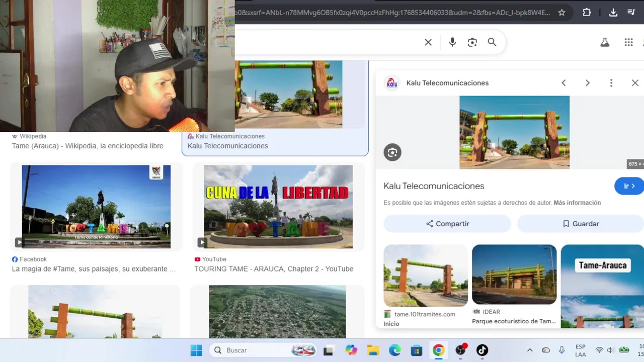
Task: Click Kalu Telecomunicaciones caption under selected result
Action: click(x=227, y=146)
